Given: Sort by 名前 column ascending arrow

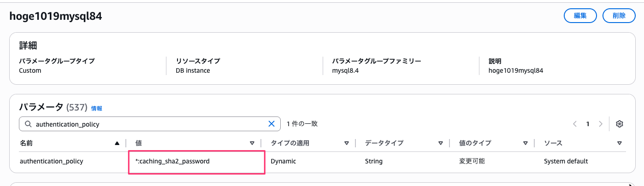Looking at the screenshot, I should pos(117,143).
